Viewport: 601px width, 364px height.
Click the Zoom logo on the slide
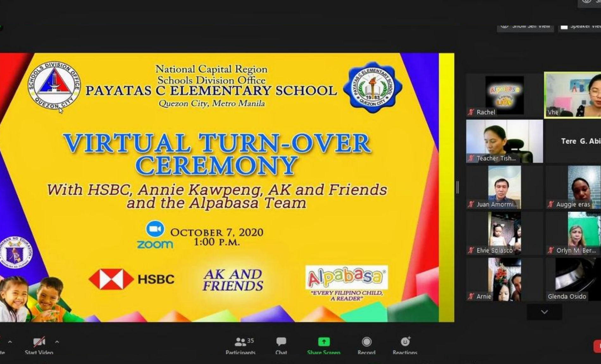tap(155, 235)
